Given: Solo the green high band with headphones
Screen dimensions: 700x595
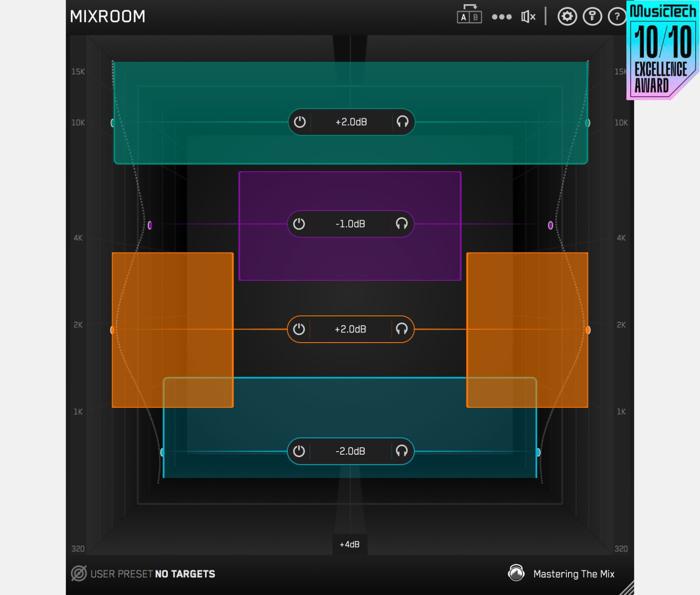Looking at the screenshot, I should [402, 122].
